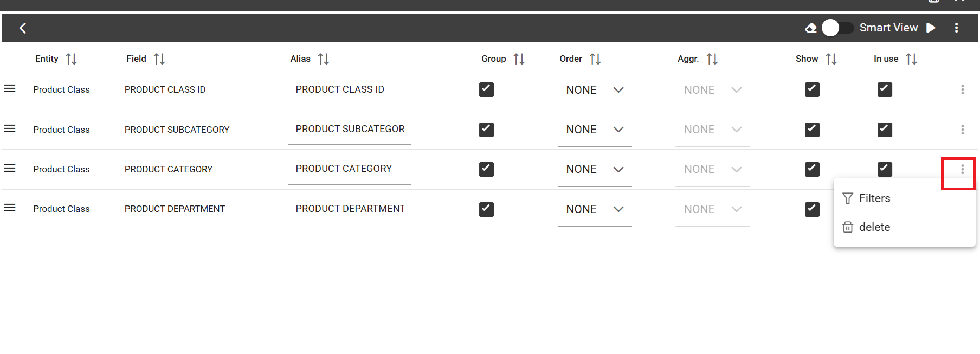Edit the PRODUCT CATEGORY alias field

pyautogui.click(x=350, y=169)
